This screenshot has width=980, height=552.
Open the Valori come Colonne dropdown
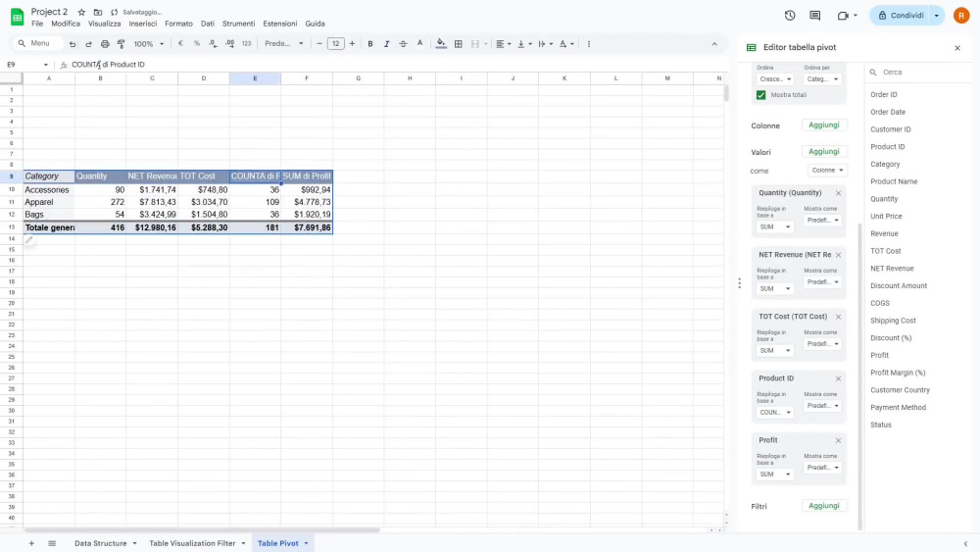tap(827, 170)
